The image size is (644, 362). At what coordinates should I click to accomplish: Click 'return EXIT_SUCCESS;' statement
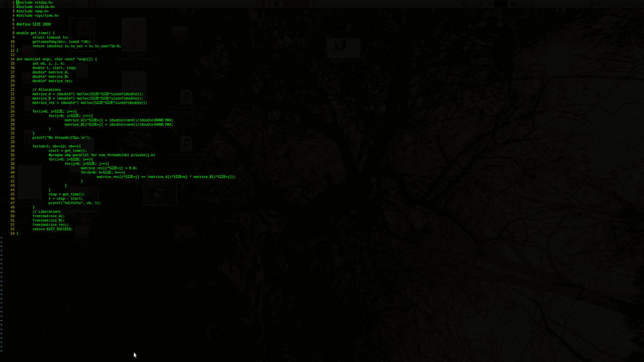(52, 229)
